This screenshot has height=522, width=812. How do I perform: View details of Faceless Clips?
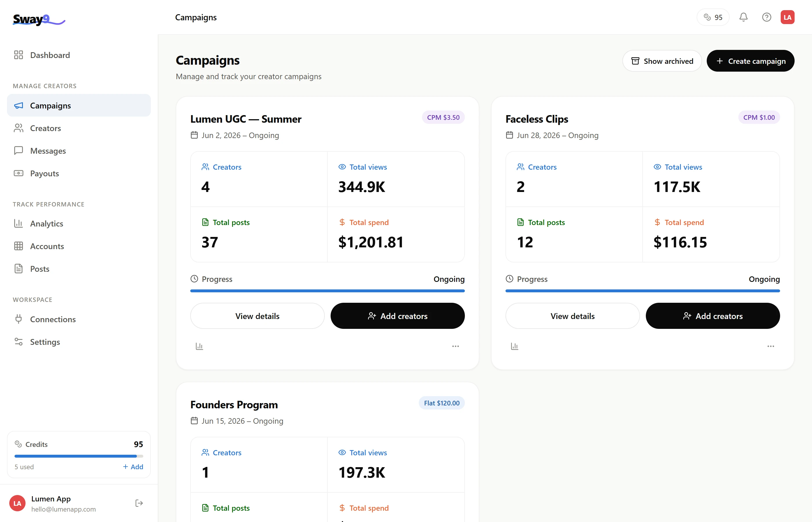coord(572,316)
